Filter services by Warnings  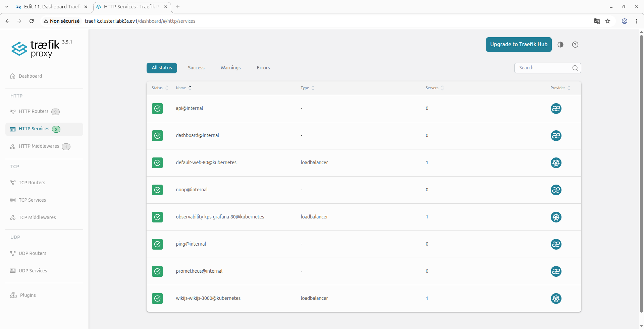pyautogui.click(x=230, y=68)
